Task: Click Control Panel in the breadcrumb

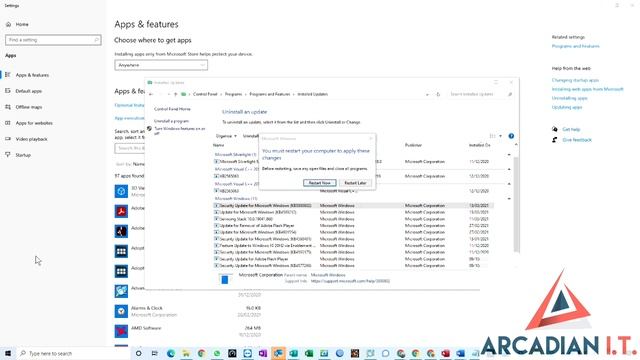Action: point(205,94)
